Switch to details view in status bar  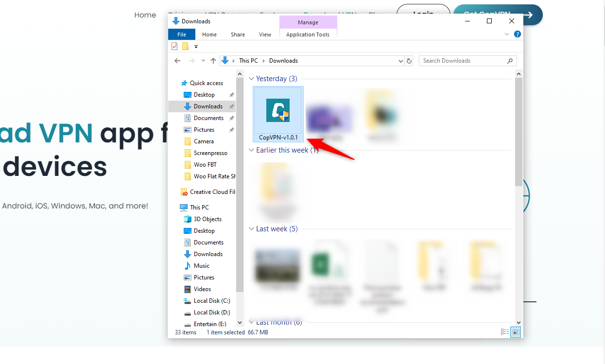pos(505,332)
